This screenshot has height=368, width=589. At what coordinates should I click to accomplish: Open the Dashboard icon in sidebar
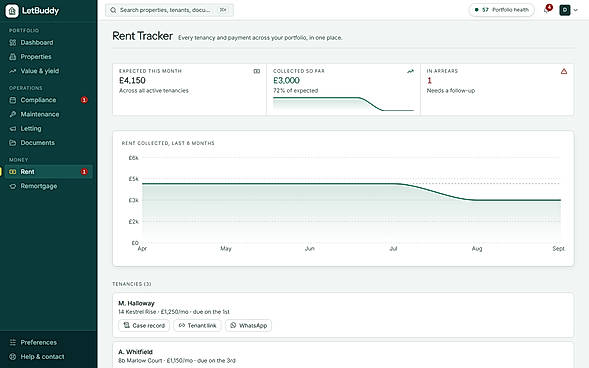[13, 42]
